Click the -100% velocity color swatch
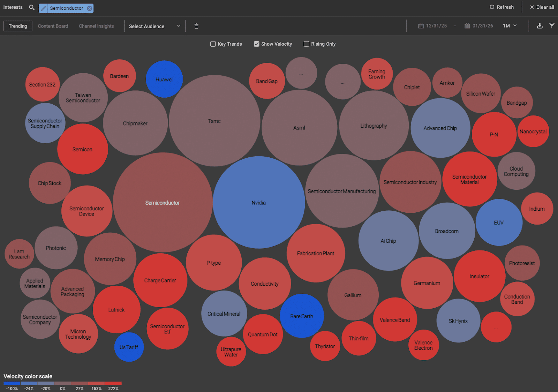 (12, 383)
